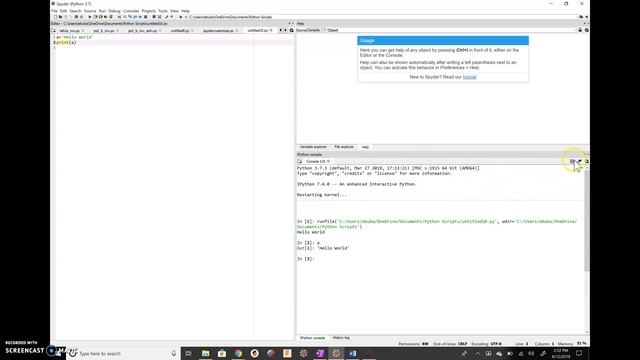Launch Chrome from the taskbar
Viewport: 640px width, 360px height.
tap(238, 353)
